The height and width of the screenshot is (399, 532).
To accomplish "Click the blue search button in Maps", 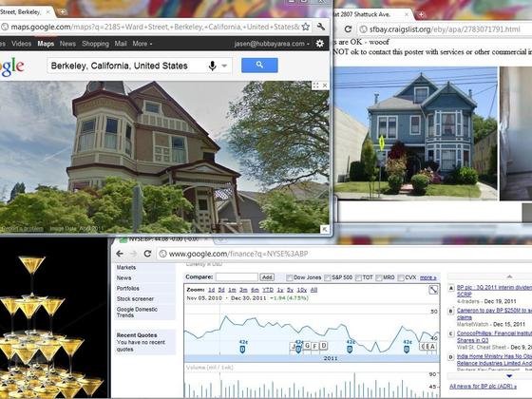I will click(259, 66).
